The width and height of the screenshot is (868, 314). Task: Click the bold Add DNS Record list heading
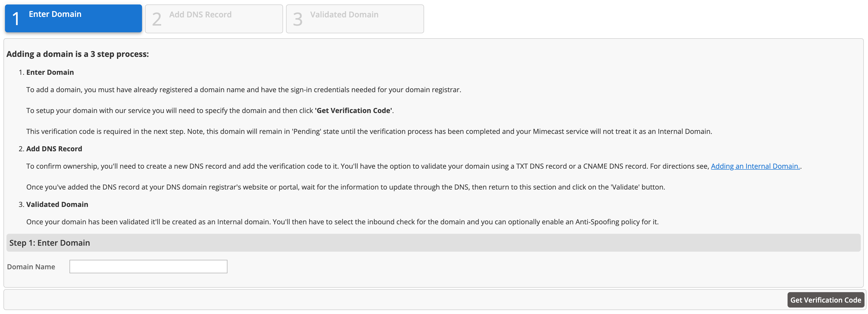[x=54, y=149]
